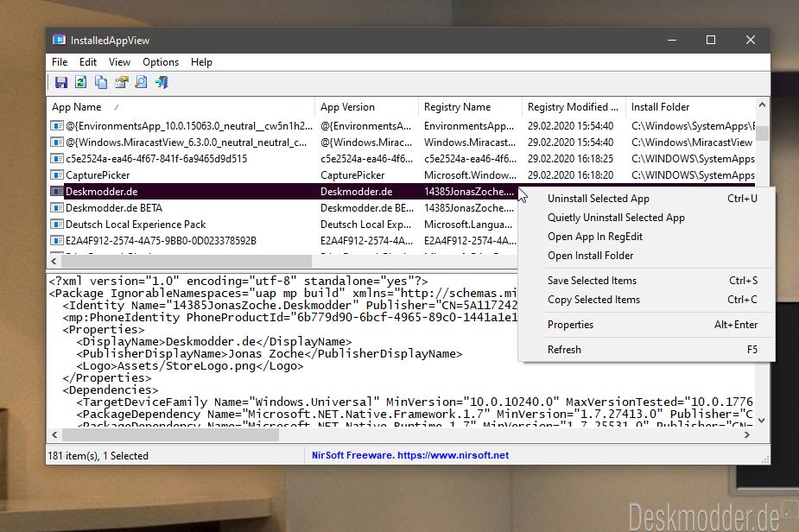Click the Find magnifier toolbar icon
This screenshot has height=532, width=799.
141,82
